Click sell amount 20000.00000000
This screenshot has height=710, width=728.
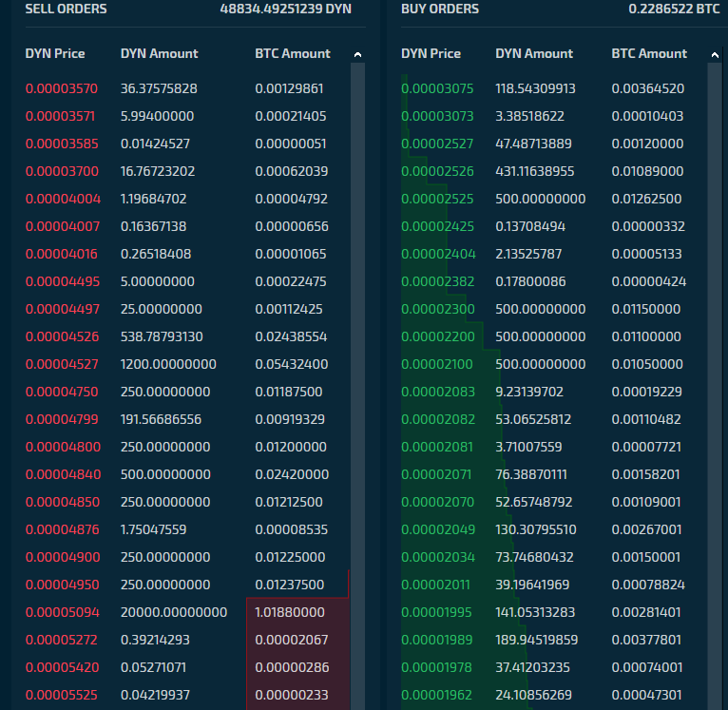[174, 612]
